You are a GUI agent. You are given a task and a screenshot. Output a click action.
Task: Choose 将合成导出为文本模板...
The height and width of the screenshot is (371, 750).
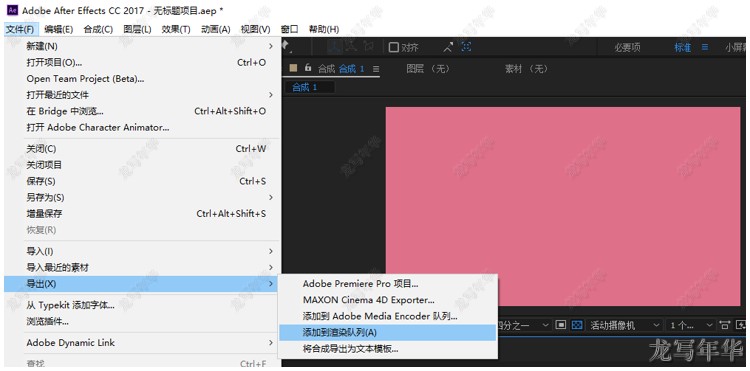[388, 349]
